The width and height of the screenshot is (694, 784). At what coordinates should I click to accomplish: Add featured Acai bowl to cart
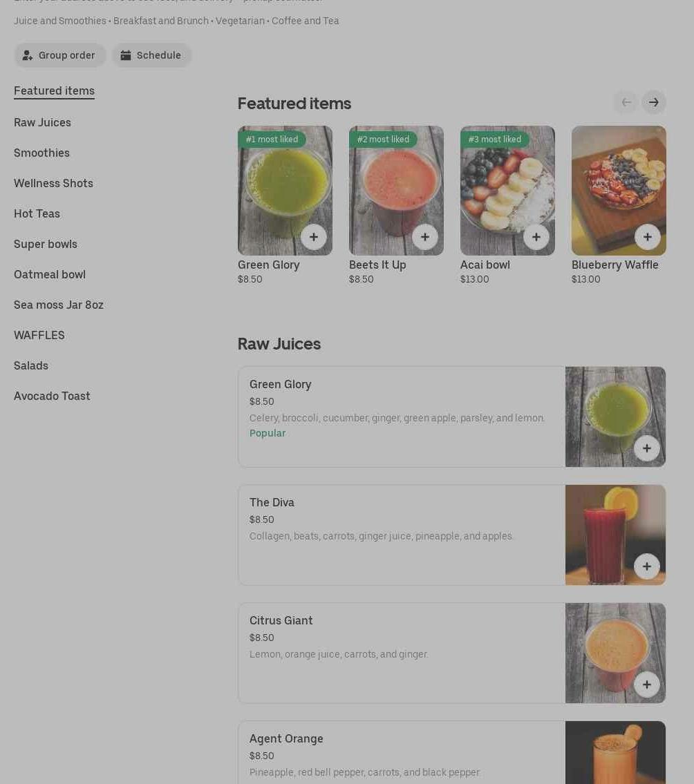(536, 237)
